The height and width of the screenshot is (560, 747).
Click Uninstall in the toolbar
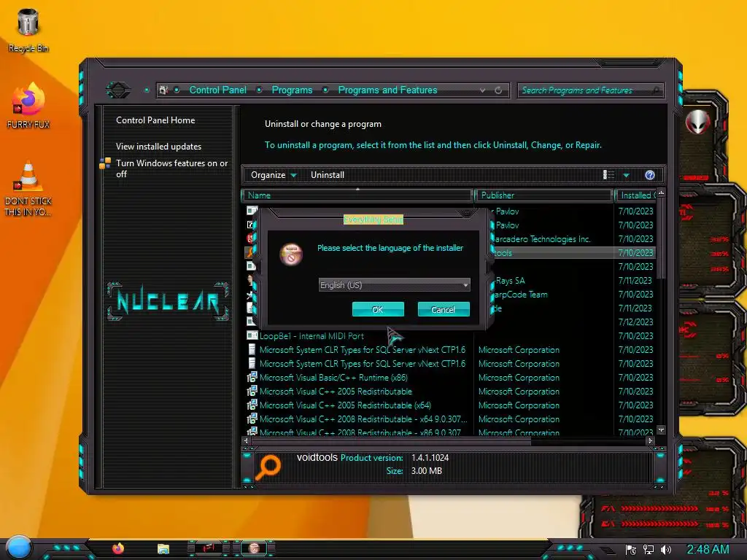[x=328, y=175]
